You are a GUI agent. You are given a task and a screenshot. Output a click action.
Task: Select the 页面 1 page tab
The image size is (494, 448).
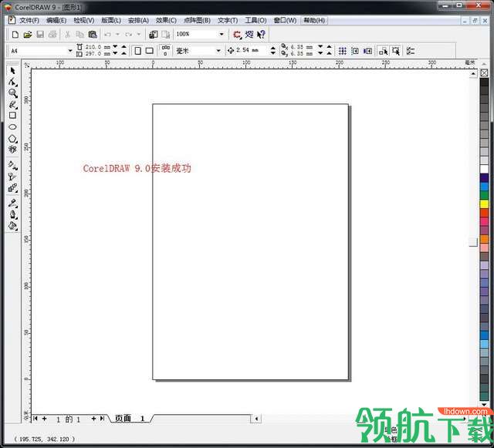[130, 419]
